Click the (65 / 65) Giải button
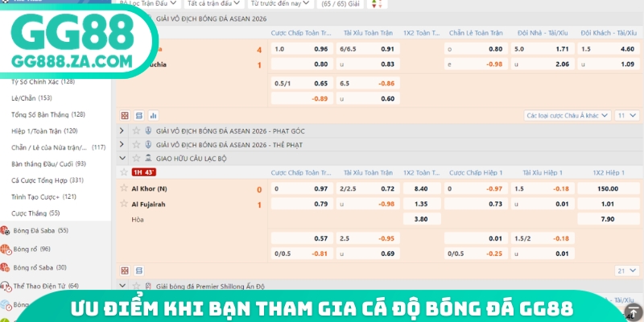Viewport: 644px width, 322px height. coord(341,4)
